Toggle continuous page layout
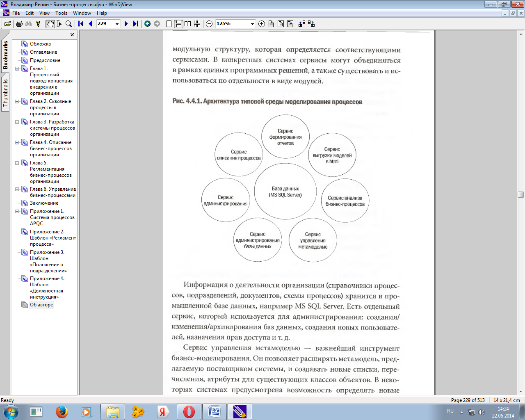Screen dimensions: 525x420 (x=178, y=24)
